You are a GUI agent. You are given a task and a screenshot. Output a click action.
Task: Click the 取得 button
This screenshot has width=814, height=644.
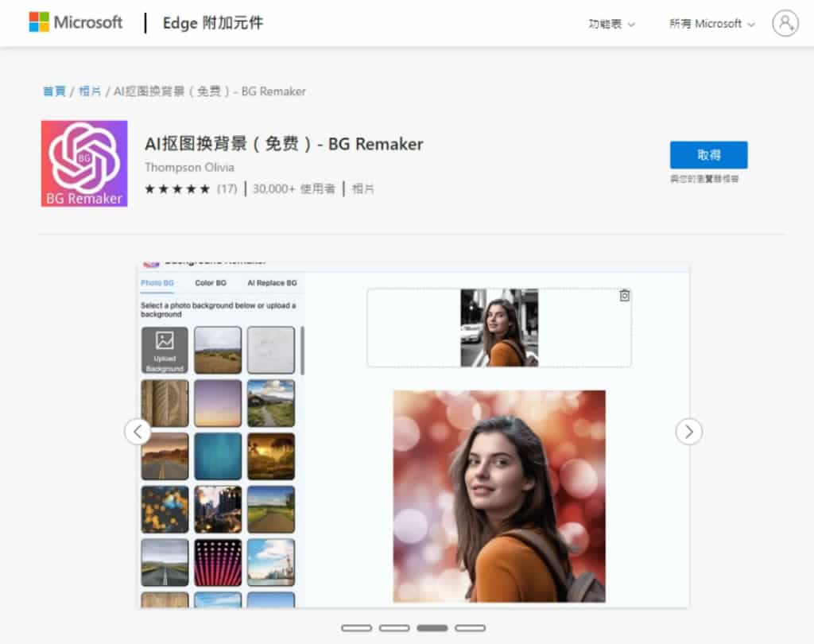708,154
